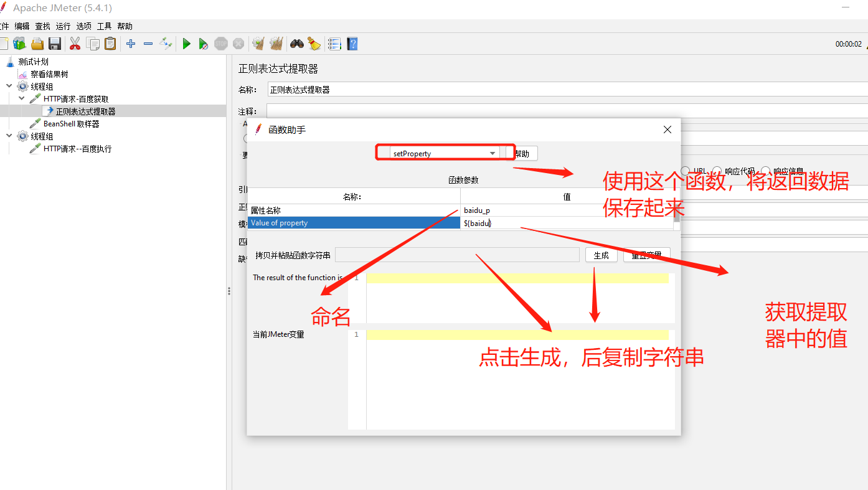The width and height of the screenshot is (868, 490).
Task: Click the Toggle enable/disable toolbar icon
Action: [x=166, y=44]
